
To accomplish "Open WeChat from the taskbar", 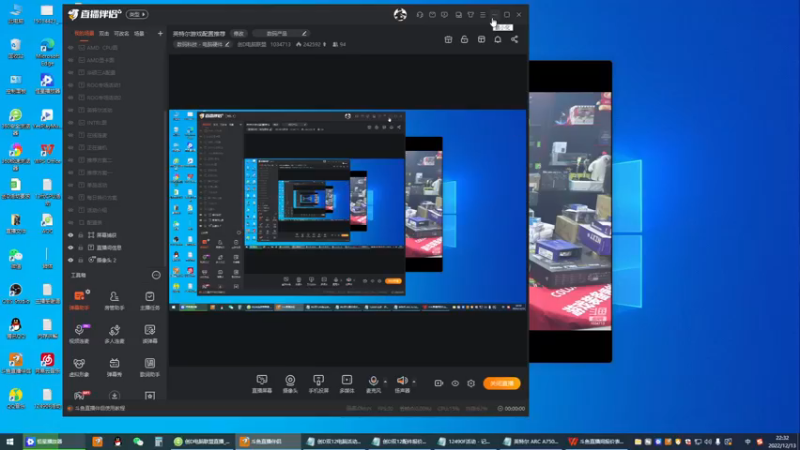I will 138,441.
